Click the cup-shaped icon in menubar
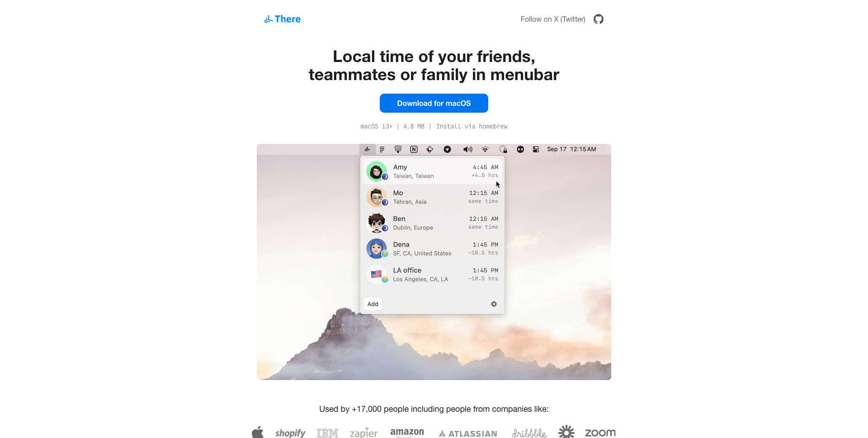This screenshot has width=868, height=438. pos(398,149)
